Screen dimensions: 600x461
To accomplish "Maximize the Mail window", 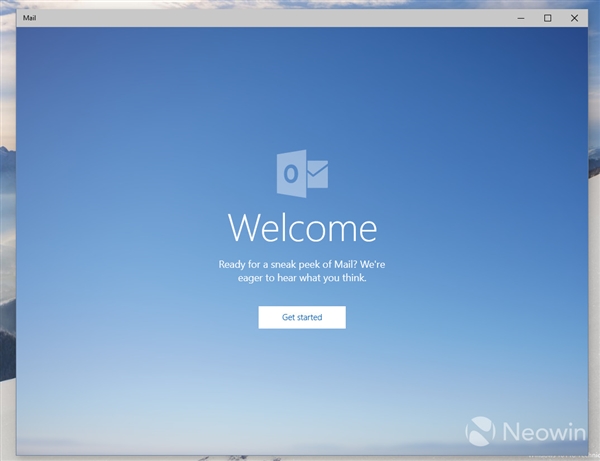I will pos(547,18).
